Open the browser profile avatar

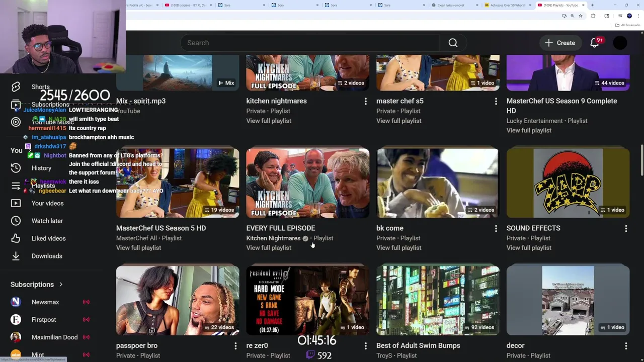click(629, 16)
